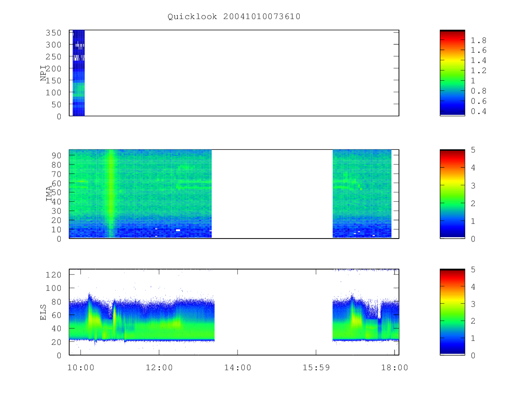Click the 1.2 label on NPI colorbar
This screenshot has height=399, width=532.
(x=478, y=71)
